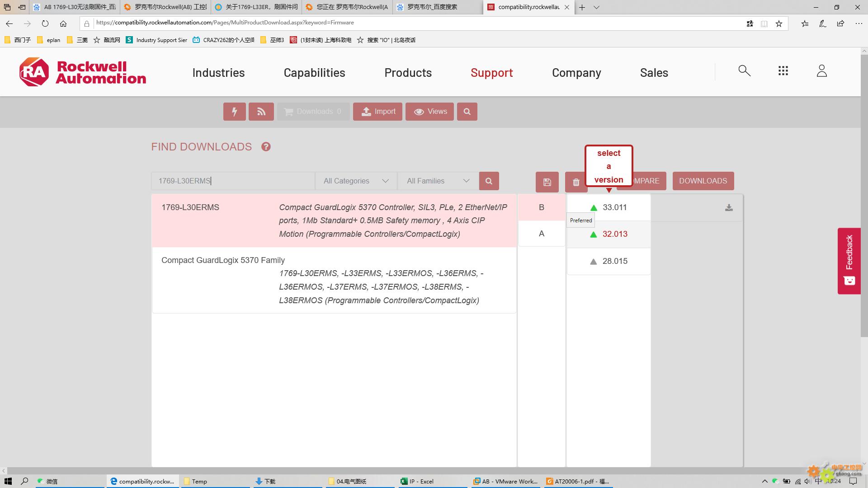Expand the All Categories dropdown
868x488 pixels.
[x=356, y=181]
